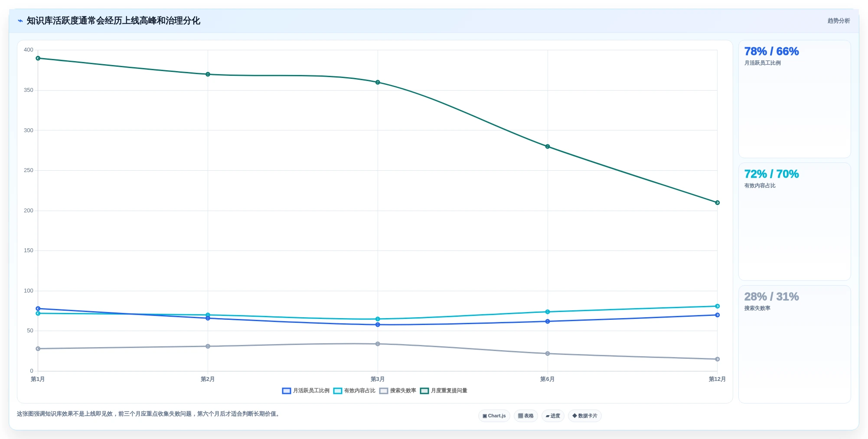Screen dimensions: 868x439
Task: Click the 月度重复提问量 legend label
Action: pos(449,391)
